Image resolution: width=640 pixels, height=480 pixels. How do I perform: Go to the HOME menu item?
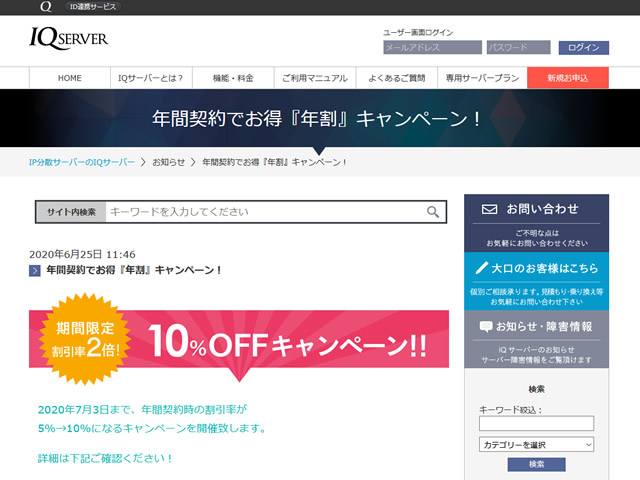[x=70, y=78]
